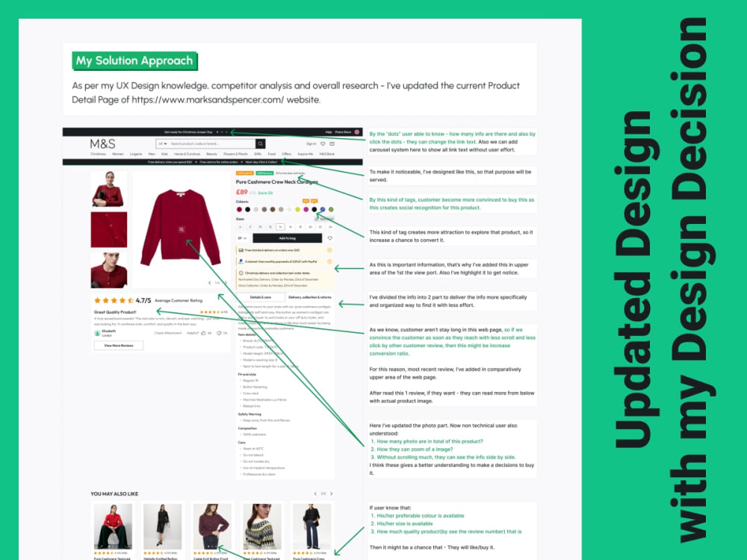This screenshot has width=747, height=560.
Task: Select the model-wearing-cardigan top thumbnail
Action: 109,189
